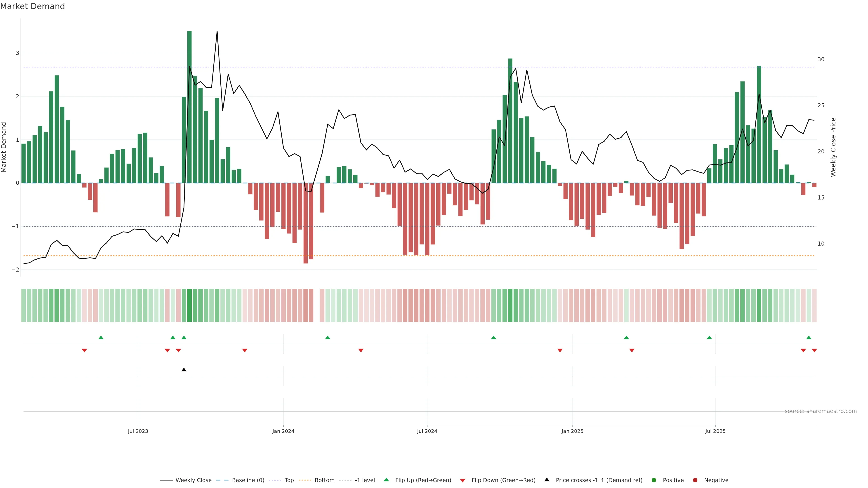Click red Flip Down triangle in legend

[463, 481]
